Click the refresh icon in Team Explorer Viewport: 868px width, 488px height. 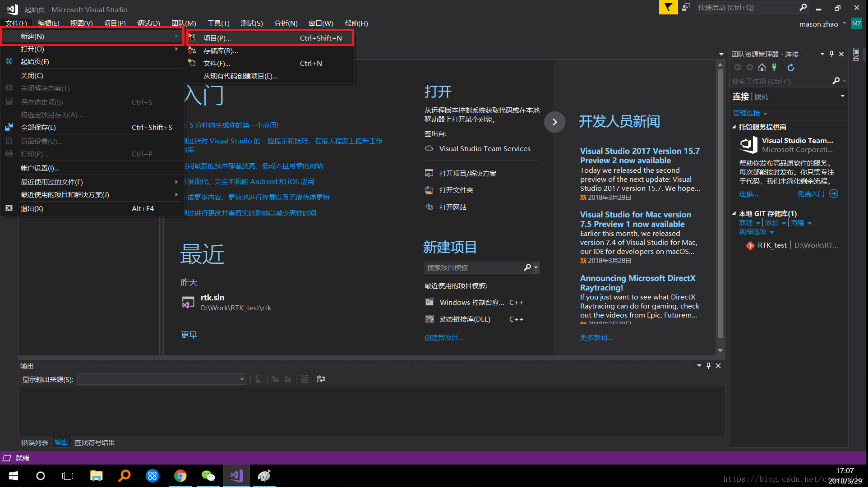(x=790, y=67)
